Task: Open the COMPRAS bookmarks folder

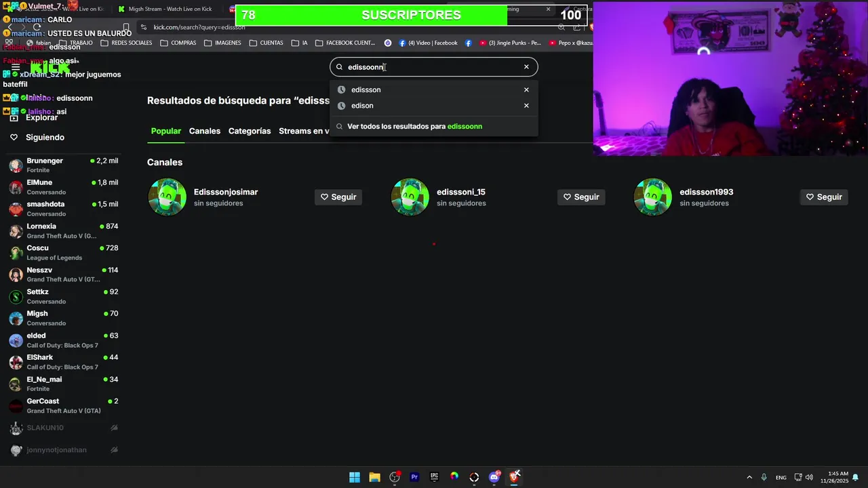Action: 178,43
